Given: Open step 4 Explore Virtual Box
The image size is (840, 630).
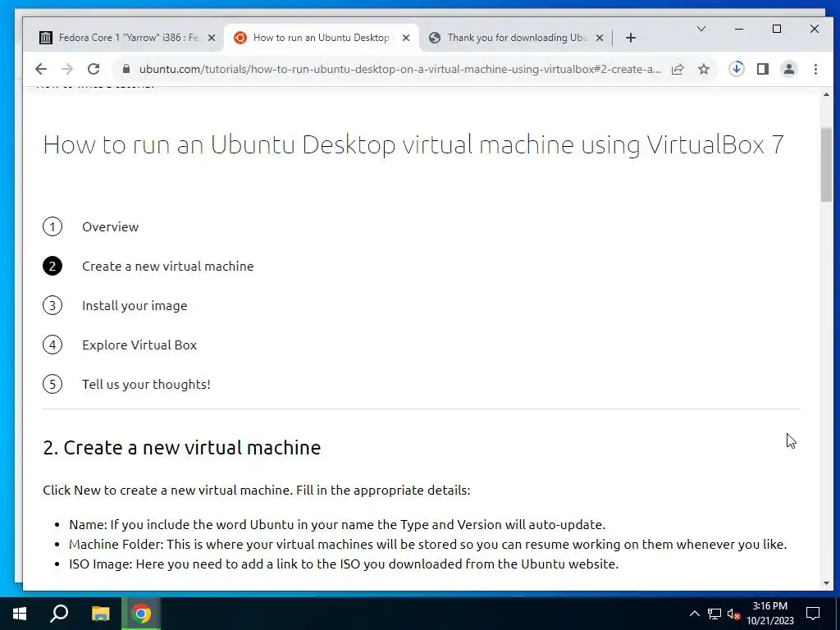Looking at the screenshot, I should (139, 345).
